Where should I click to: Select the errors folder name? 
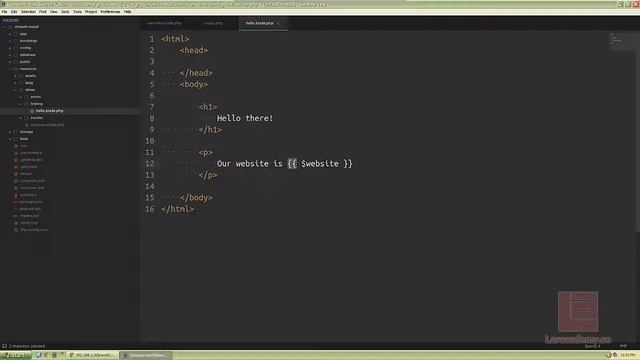(36, 97)
